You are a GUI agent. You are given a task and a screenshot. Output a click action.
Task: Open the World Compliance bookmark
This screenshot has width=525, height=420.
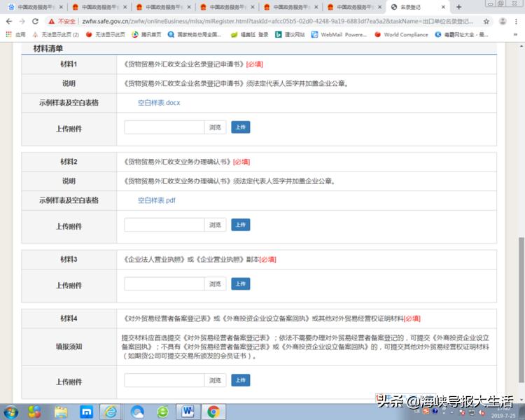(401, 34)
